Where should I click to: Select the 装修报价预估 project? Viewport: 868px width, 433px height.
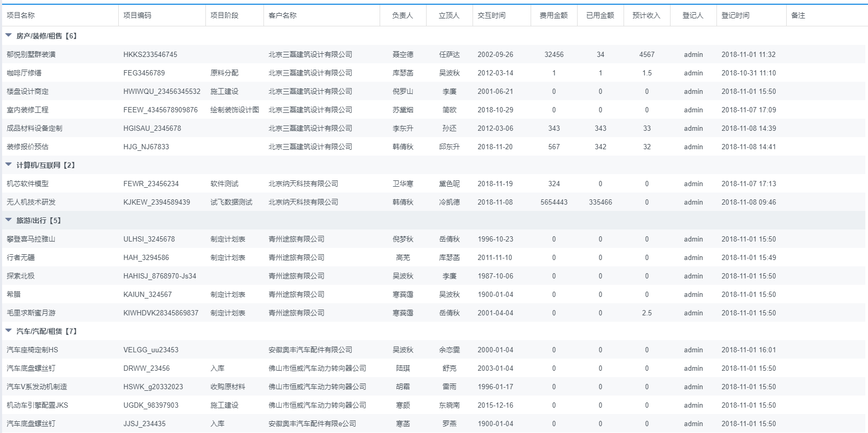27,147
